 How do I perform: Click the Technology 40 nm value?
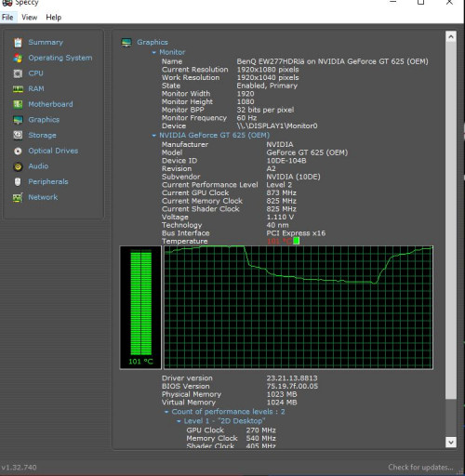click(x=277, y=225)
